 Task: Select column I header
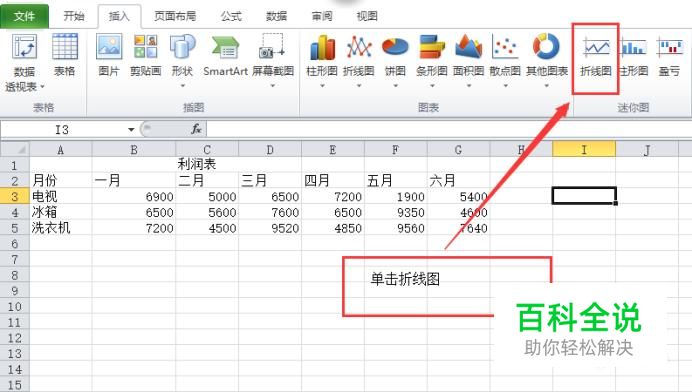pos(584,150)
